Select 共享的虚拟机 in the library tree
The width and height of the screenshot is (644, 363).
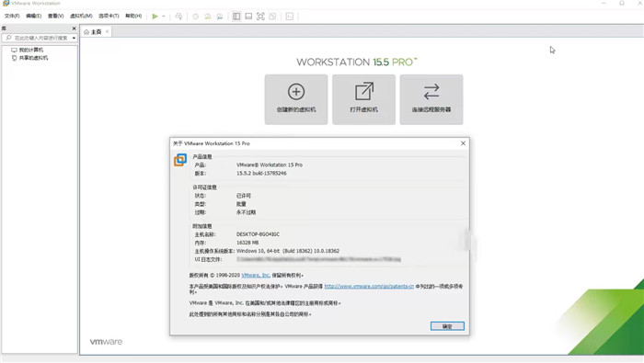tap(29, 58)
